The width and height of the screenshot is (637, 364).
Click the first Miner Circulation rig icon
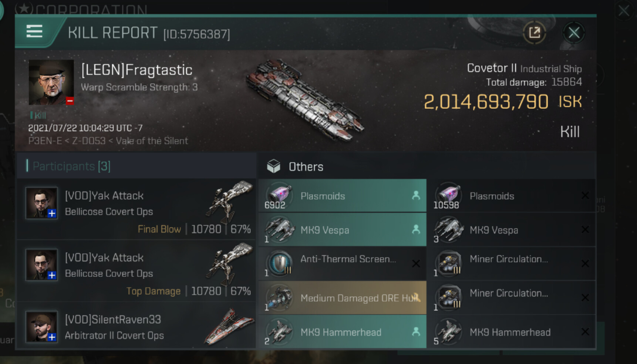[449, 263]
